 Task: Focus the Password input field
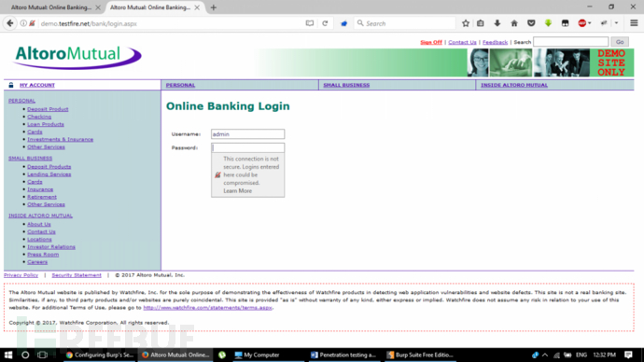tap(247, 147)
